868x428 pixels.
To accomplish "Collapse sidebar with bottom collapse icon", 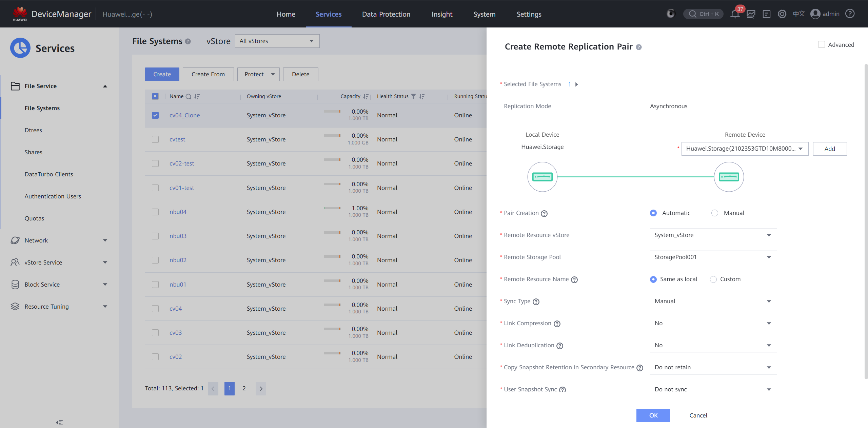I will click(59, 423).
